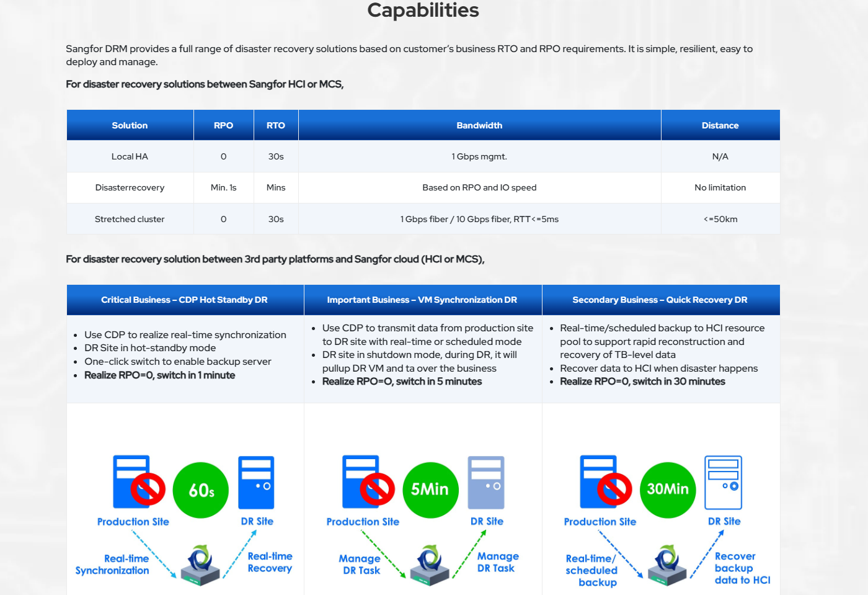Click the appliance icon below the 30Min circle

667,566
